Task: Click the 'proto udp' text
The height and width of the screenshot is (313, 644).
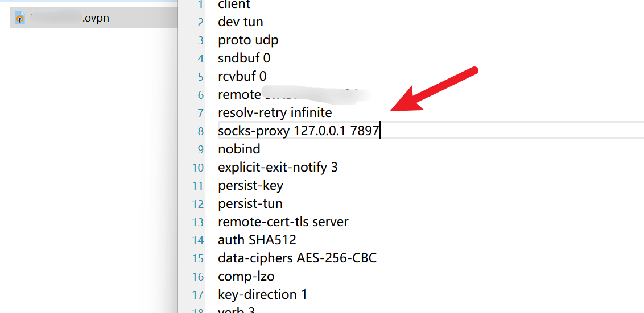Action: pyautogui.click(x=248, y=40)
